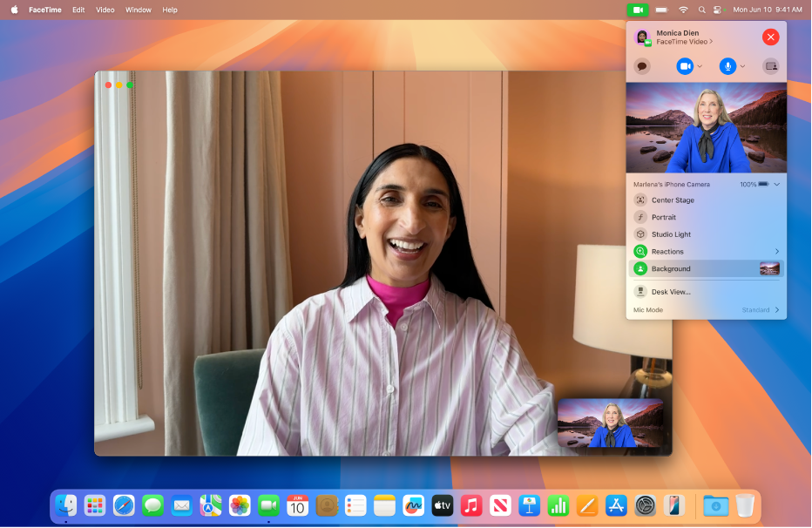Open Keynote from the Dock

click(529, 505)
